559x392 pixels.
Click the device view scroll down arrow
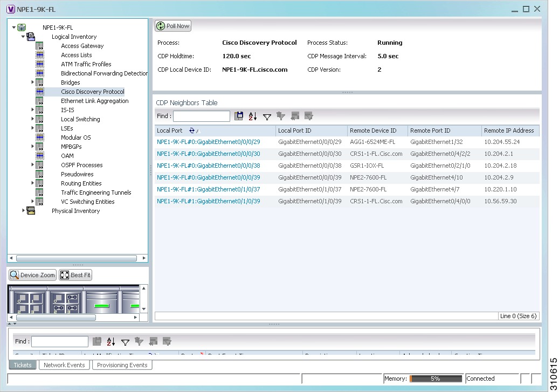pos(144,309)
